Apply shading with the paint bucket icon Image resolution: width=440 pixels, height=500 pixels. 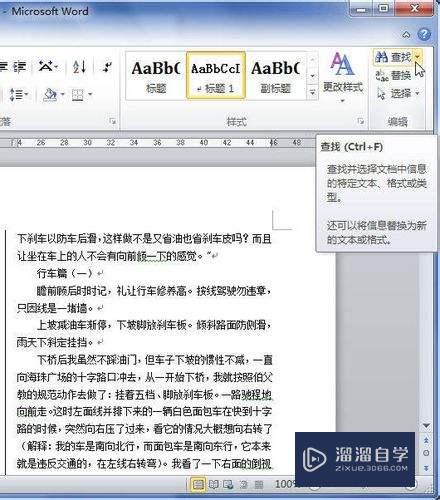50,95
